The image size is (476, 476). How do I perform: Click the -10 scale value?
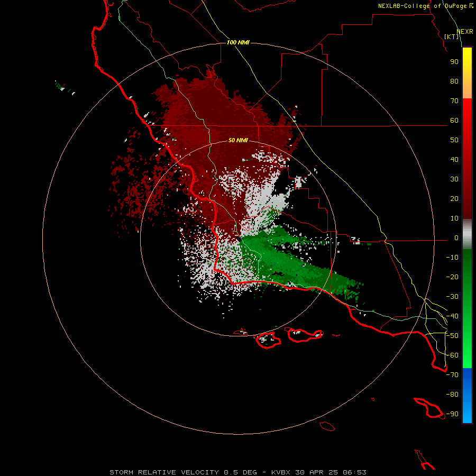[x=452, y=258]
